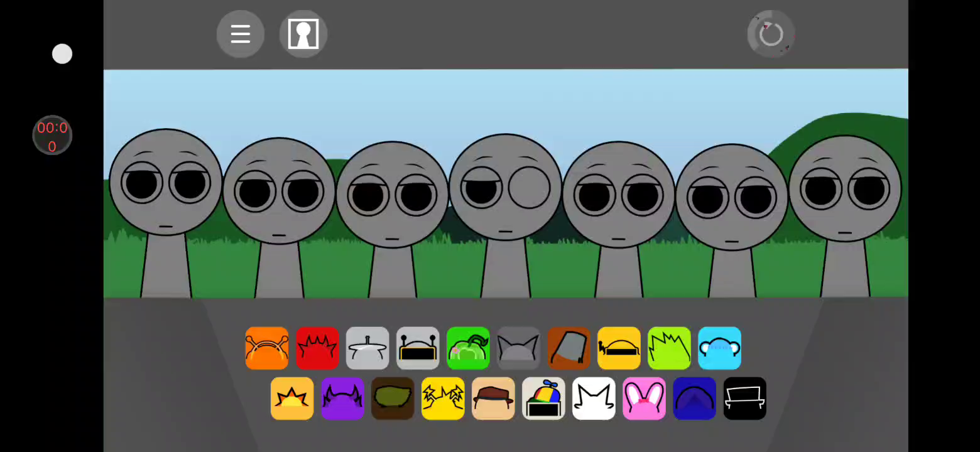Select the orange sun character icon
This screenshot has width=980, height=452.
click(x=292, y=399)
